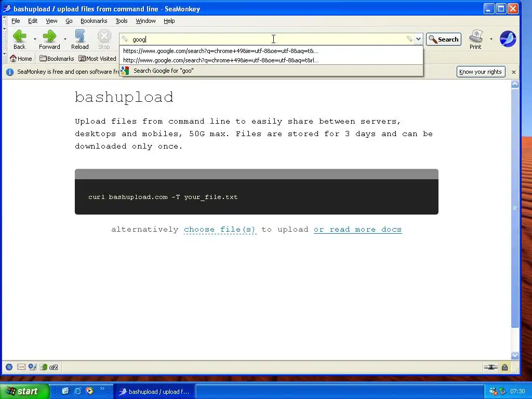The image size is (532, 399).
Task: Open ChatZilla cZ icon
Action: tap(54, 367)
